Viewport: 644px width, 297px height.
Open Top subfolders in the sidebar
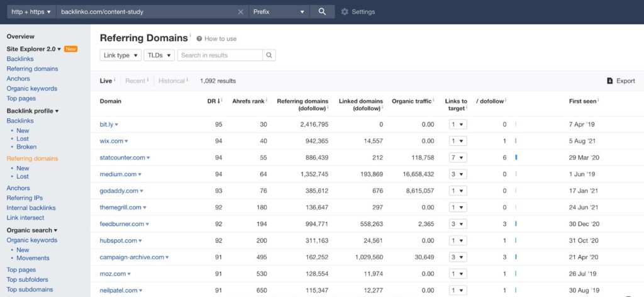coord(27,280)
